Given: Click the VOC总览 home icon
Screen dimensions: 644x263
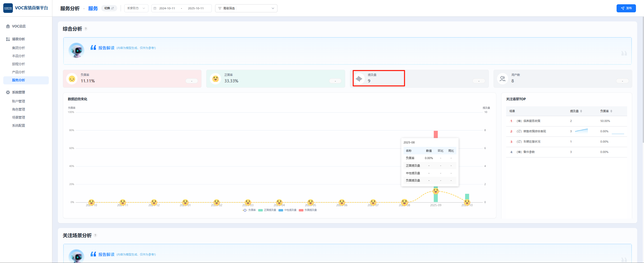Looking at the screenshot, I should [x=8, y=26].
